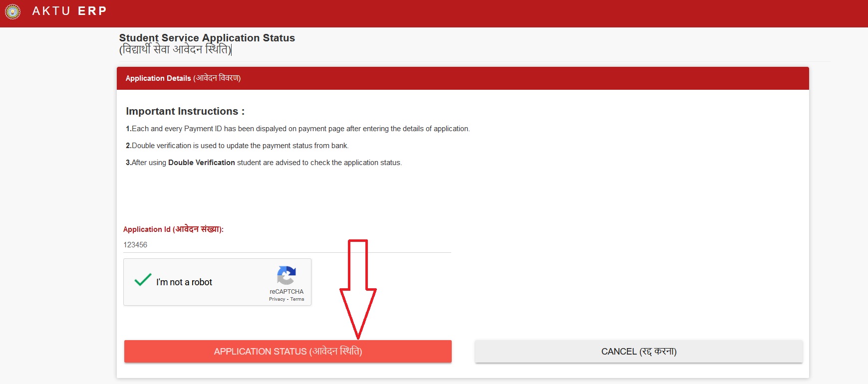Click instruction advising to check application status

point(264,163)
